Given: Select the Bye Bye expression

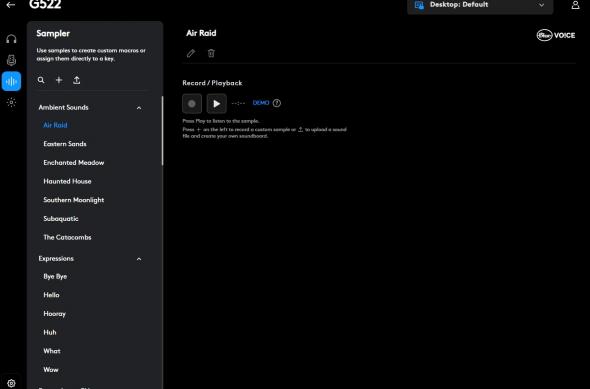Looking at the screenshot, I should [55, 277].
